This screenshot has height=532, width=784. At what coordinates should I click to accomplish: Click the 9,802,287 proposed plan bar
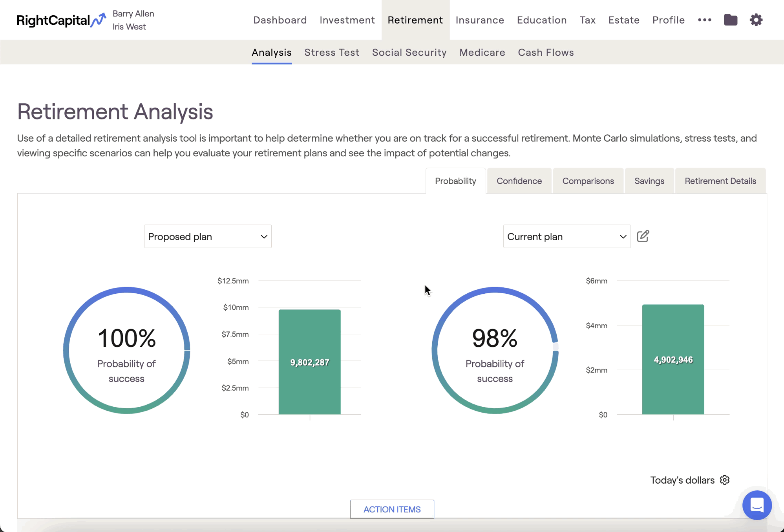tap(309, 362)
